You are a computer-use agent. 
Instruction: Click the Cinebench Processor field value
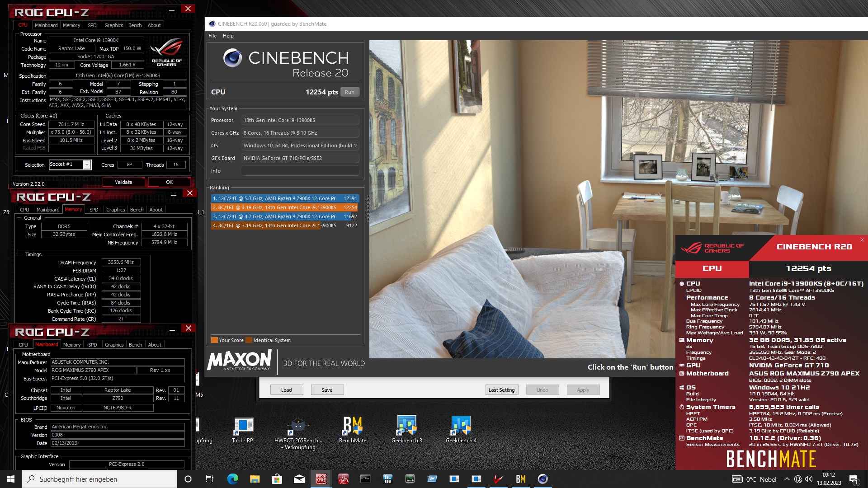click(x=300, y=120)
